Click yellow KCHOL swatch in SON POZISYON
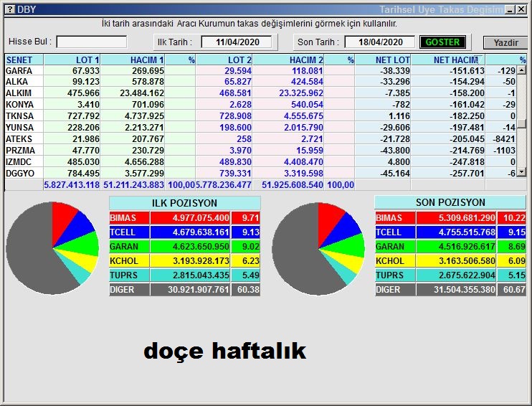Image resolution: width=532 pixels, height=406 pixels. click(x=395, y=261)
